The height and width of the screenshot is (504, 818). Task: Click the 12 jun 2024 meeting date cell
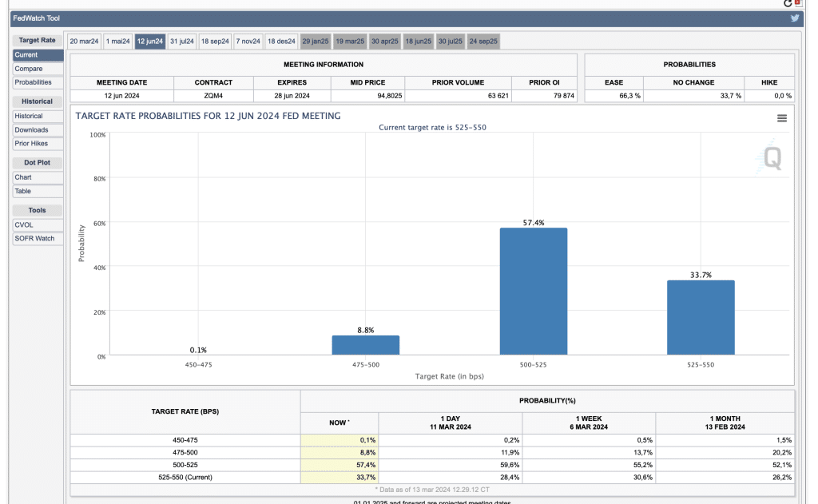(121, 96)
